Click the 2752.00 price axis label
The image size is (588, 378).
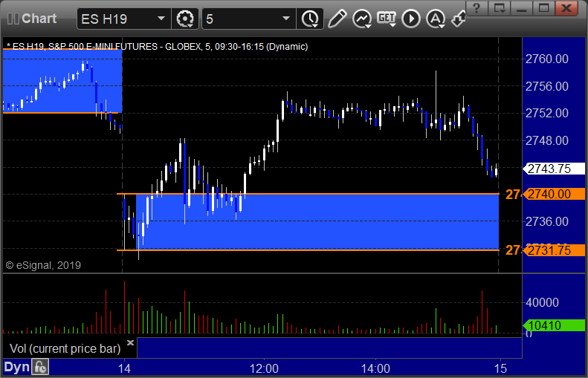pos(547,113)
